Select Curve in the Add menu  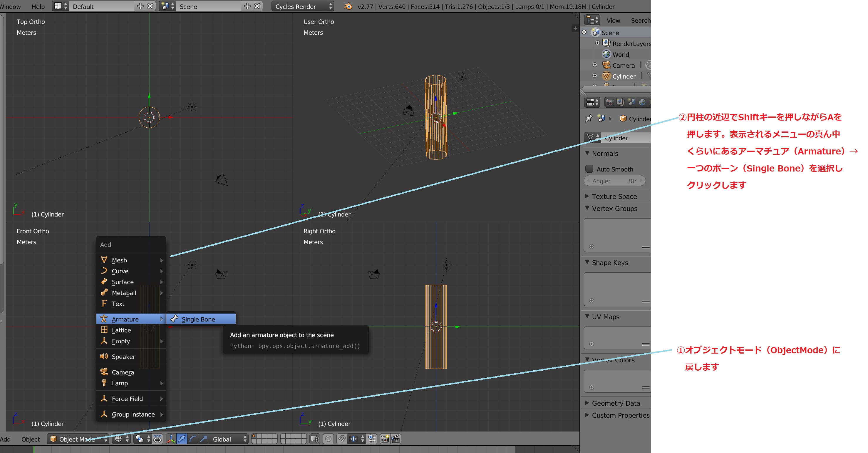[131, 271]
